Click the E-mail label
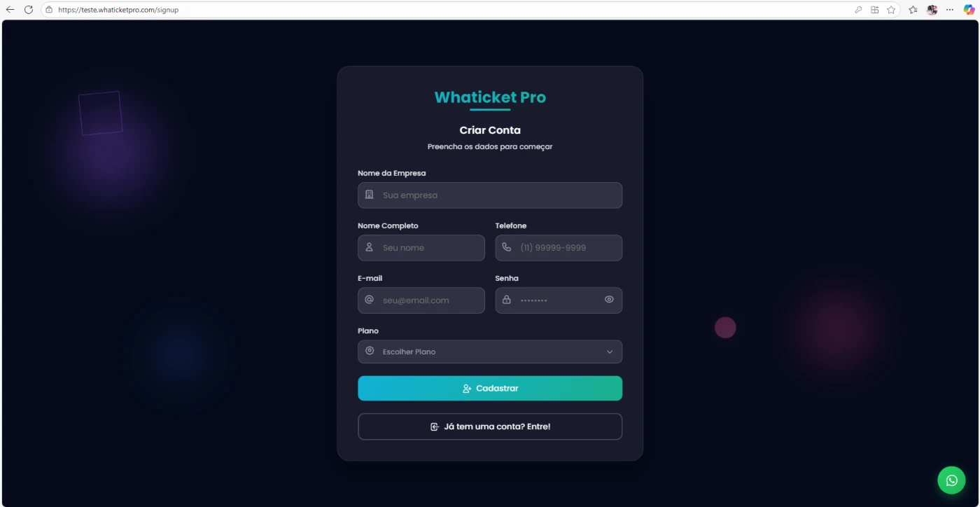This screenshot has width=980, height=507. pos(370,278)
